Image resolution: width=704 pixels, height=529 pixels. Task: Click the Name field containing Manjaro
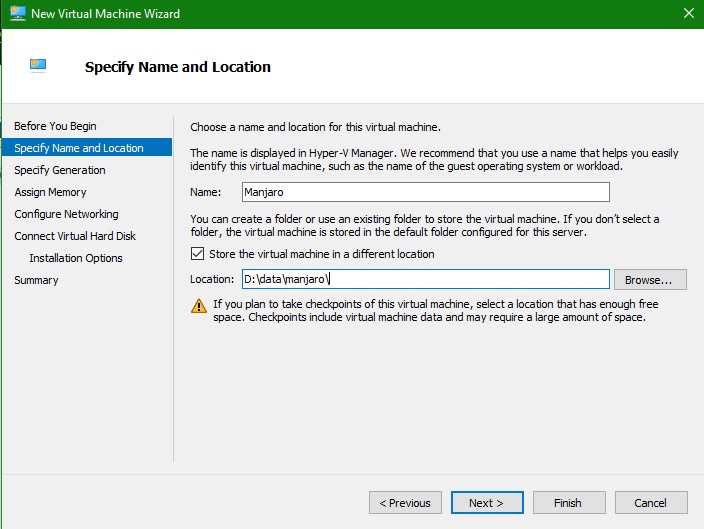(x=425, y=192)
